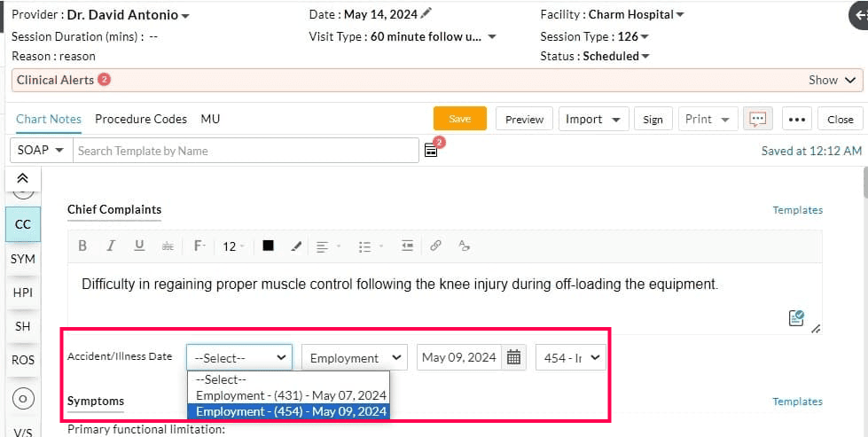Edit visit date with pencil icon
The height and width of the screenshot is (437, 868).
pos(426,13)
